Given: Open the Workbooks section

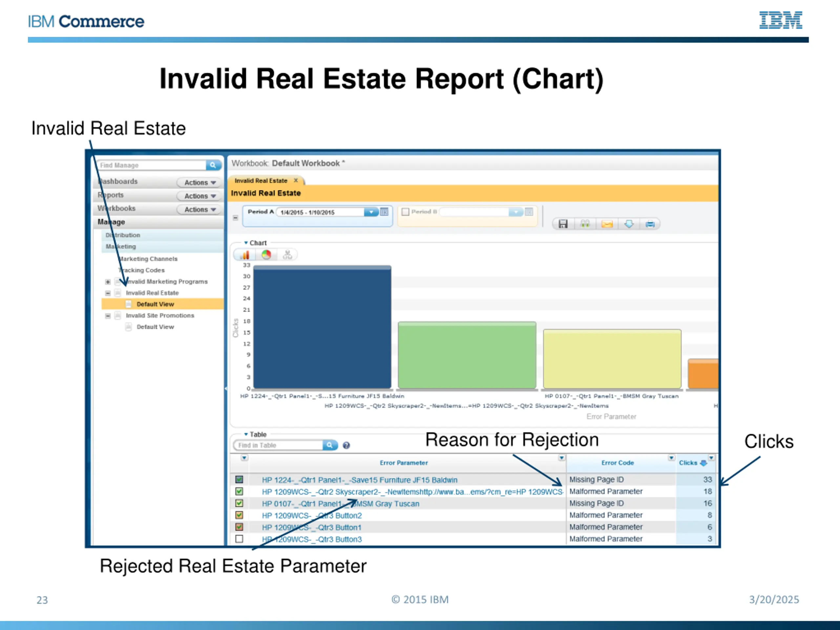Looking at the screenshot, I should point(116,208).
